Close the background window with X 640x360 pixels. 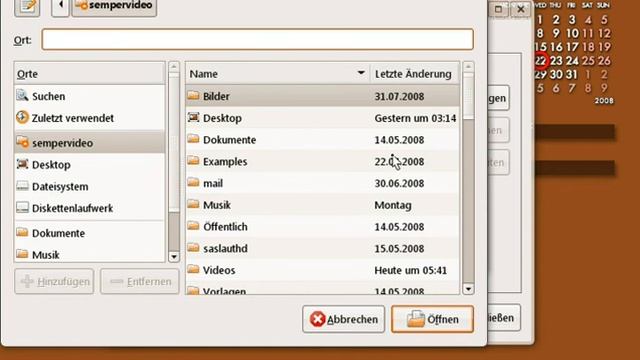click(x=521, y=9)
